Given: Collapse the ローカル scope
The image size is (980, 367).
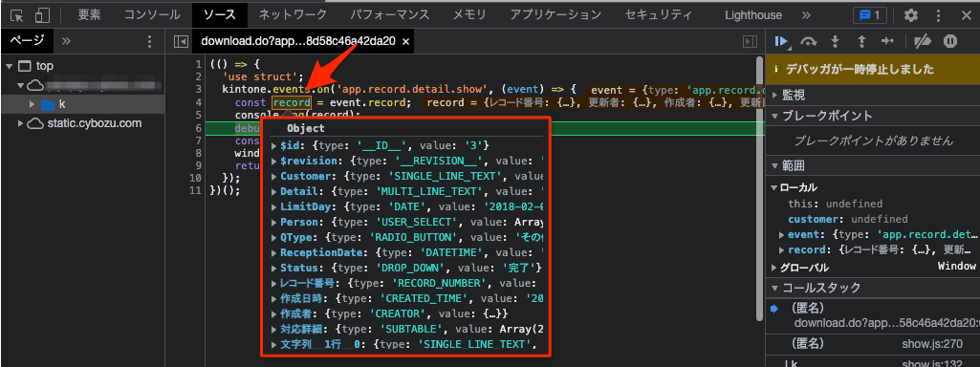Looking at the screenshot, I should 775,187.
